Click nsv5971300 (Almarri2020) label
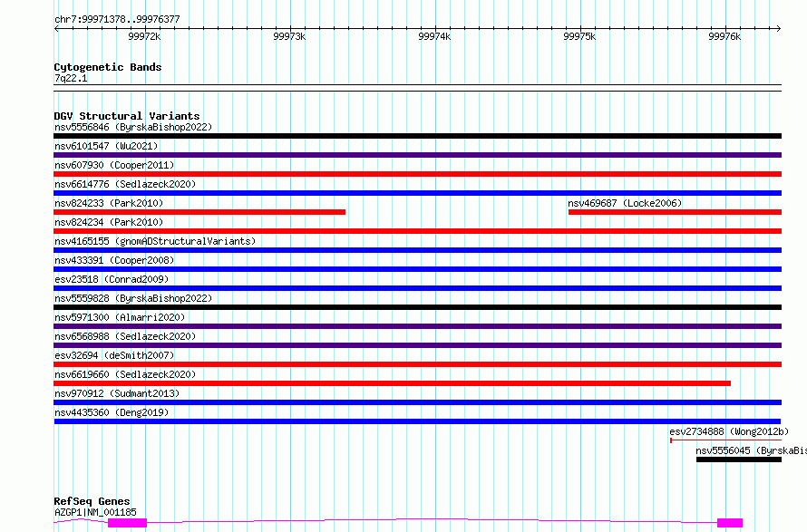807x532 pixels. coord(120,317)
